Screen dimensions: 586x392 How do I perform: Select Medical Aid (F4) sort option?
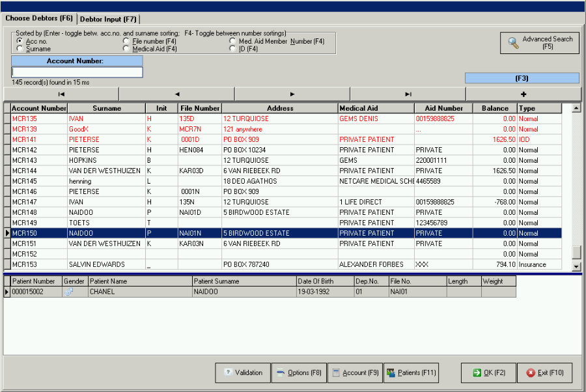pyautogui.click(x=126, y=49)
